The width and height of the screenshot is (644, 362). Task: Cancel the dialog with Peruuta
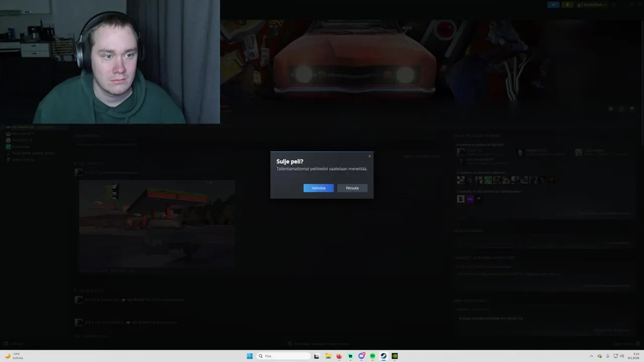coord(352,188)
